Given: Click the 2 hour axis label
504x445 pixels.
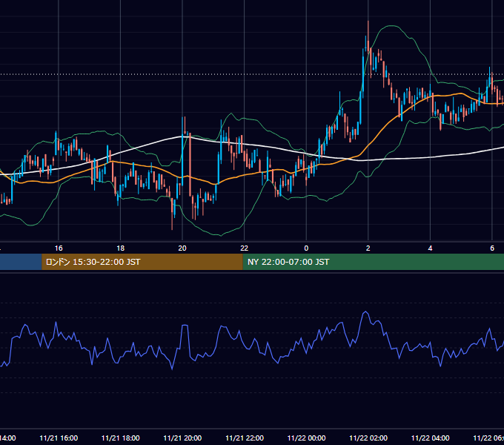Looking at the screenshot, I should click(x=368, y=248).
